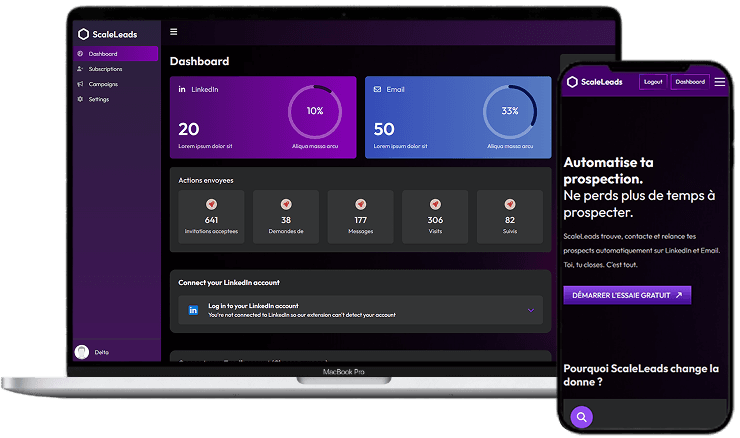
Task: Click the icon above 177 Messages
Action: pyautogui.click(x=361, y=204)
